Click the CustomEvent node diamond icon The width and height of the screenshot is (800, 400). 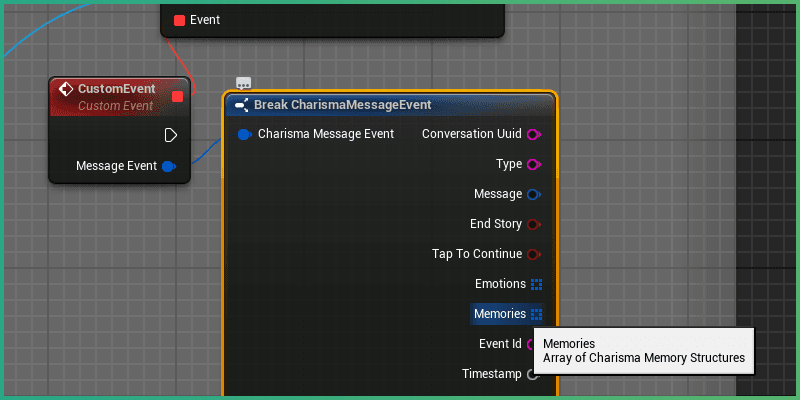click(65, 89)
